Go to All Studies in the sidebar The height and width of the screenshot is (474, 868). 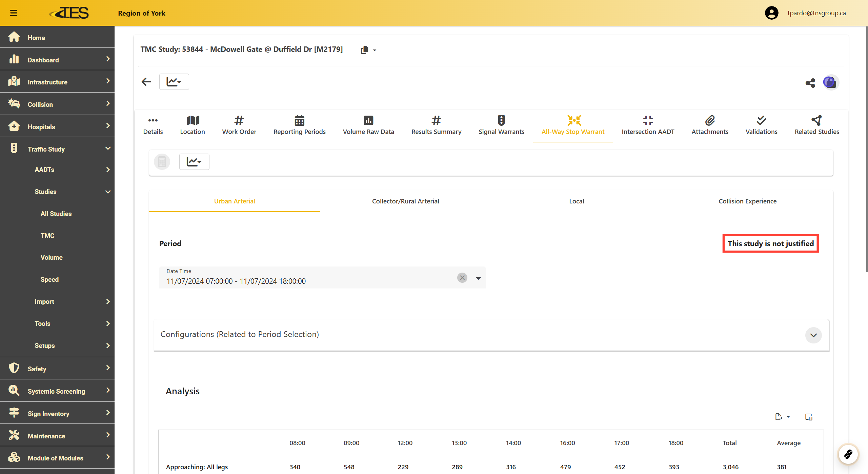click(x=56, y=214)
